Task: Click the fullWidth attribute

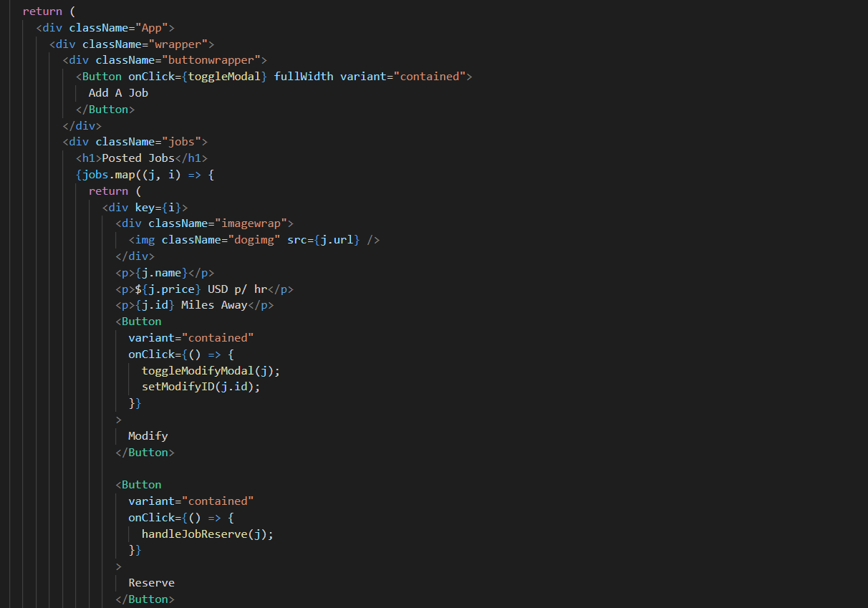Action: (304, 76)
